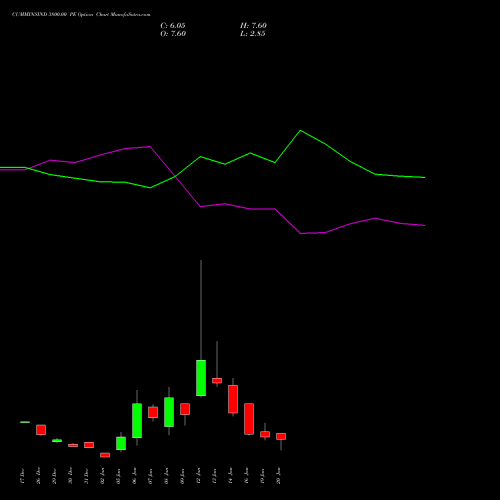Image resolution: width=500 pixels, height=500 pixels.
Task: Click the 06 Jan date label
Action: click(x=134, y=476)
